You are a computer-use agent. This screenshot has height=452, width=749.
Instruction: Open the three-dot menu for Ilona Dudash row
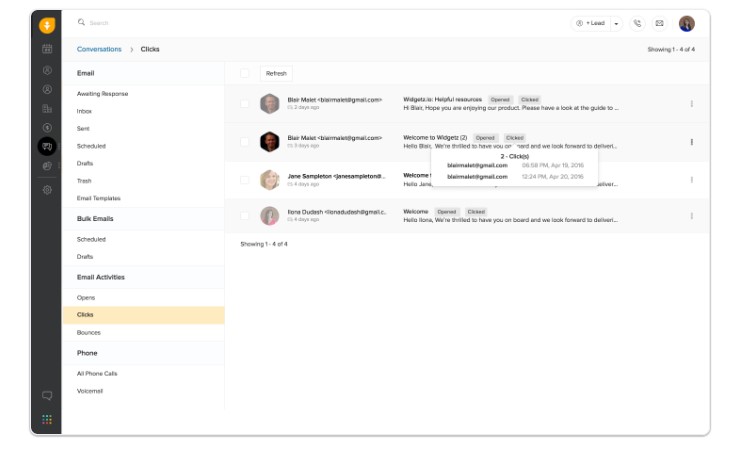(x=692, y=216)
